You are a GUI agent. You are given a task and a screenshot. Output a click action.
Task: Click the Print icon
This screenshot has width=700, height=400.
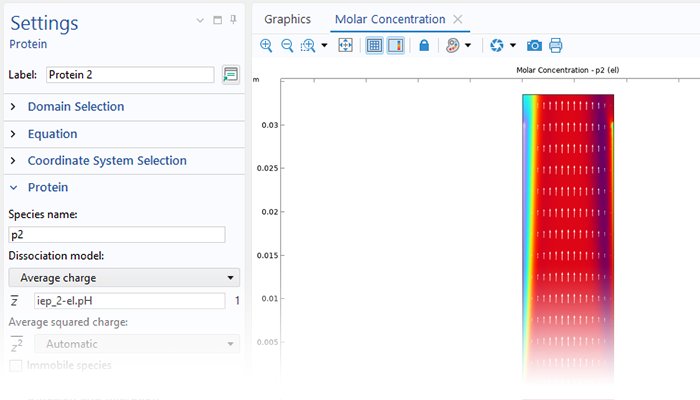click(555, 45)
